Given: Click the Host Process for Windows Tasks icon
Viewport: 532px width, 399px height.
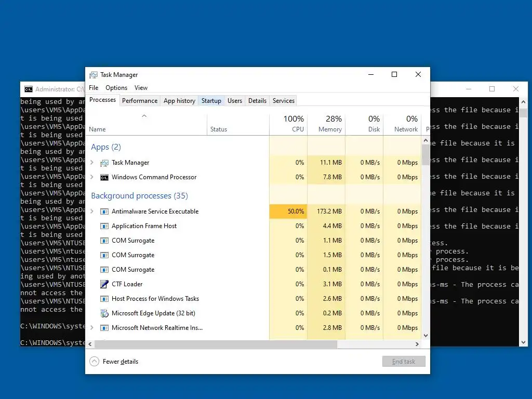Looking at the screenshot, I should coord(104,299).
